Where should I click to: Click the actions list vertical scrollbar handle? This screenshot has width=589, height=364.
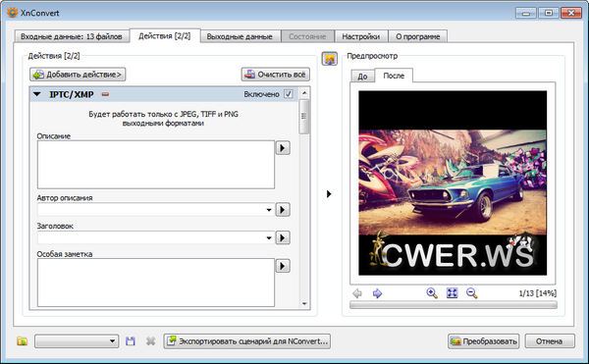point(304,117)
